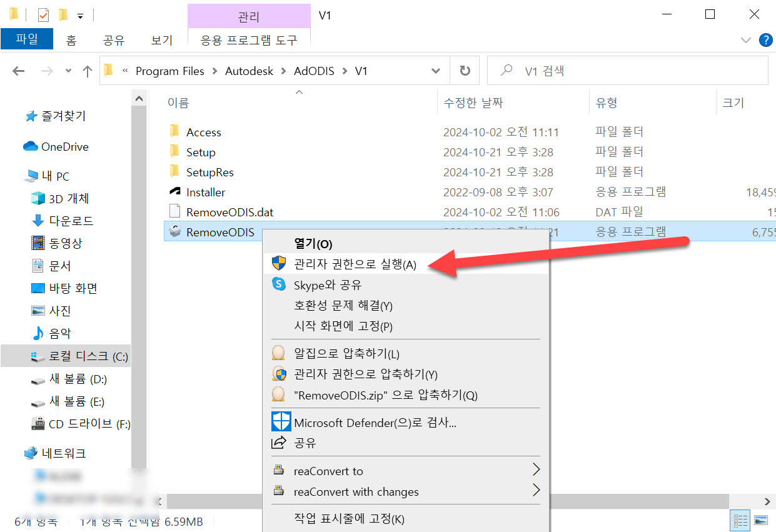Switch to large icons view in status bar
The width and height of the screenshot is (776, 532).
[x=761, y=520]
